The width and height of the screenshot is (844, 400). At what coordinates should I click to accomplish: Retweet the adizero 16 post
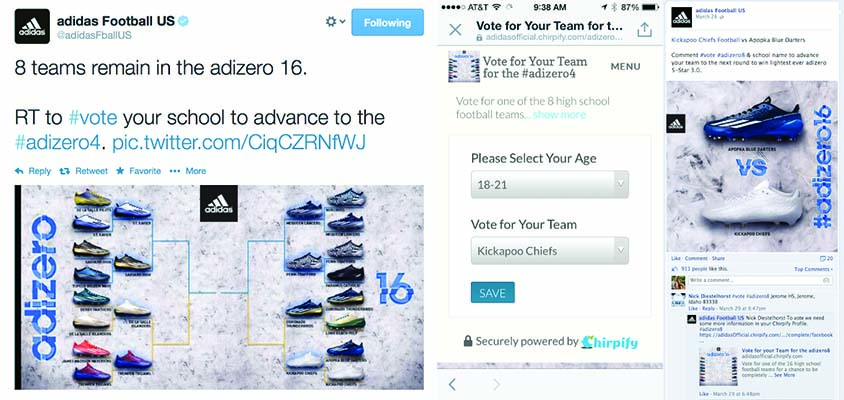pyautogui.click(x=83, y=171)
